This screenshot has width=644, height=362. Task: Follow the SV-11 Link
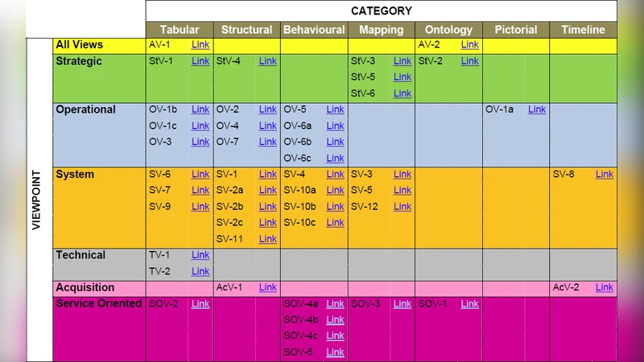click(267, 239)
